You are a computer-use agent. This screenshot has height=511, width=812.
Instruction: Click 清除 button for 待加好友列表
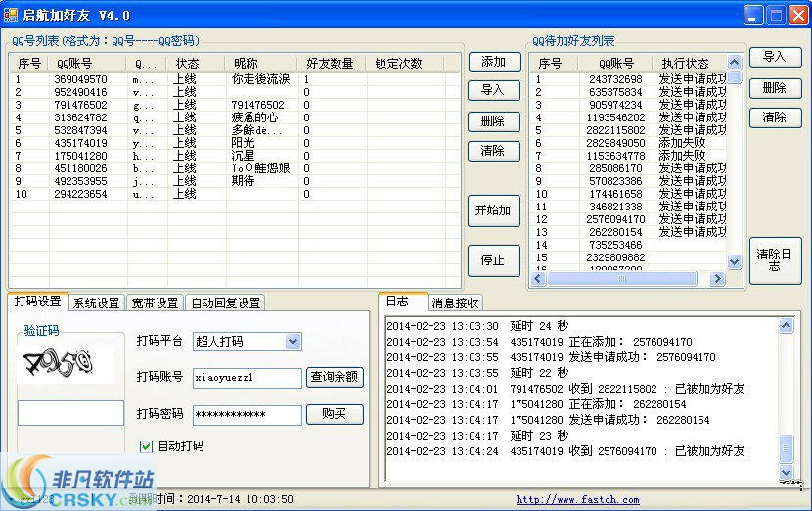[775, 117]
